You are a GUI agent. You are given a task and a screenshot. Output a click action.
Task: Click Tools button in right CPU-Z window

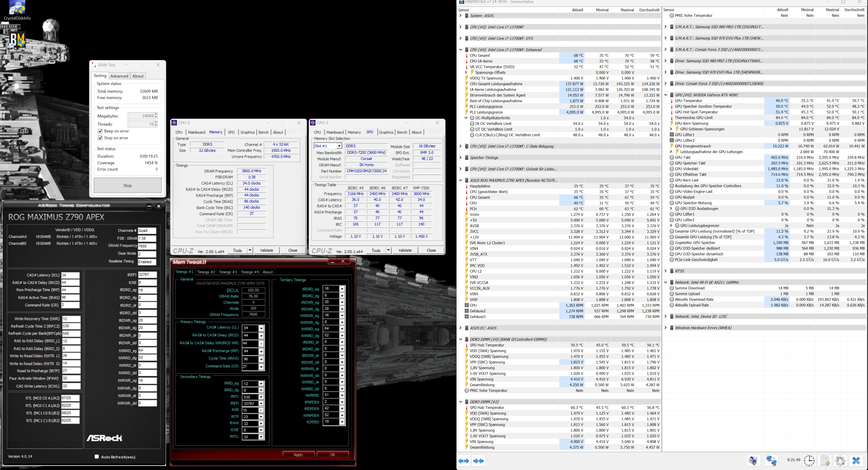[x=376, y=250]
